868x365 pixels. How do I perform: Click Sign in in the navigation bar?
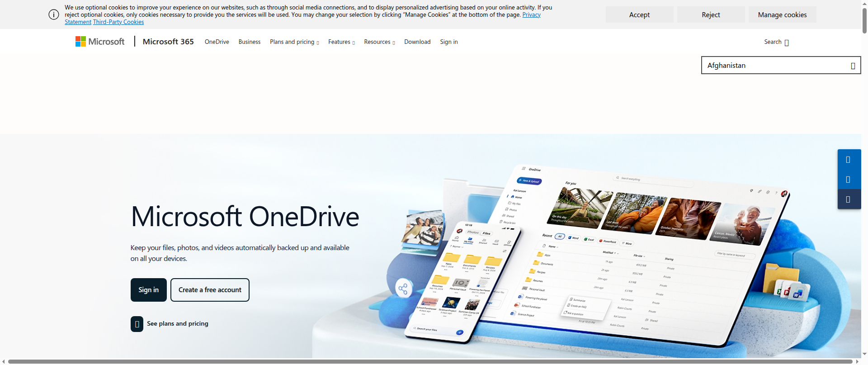coord(449,42)
